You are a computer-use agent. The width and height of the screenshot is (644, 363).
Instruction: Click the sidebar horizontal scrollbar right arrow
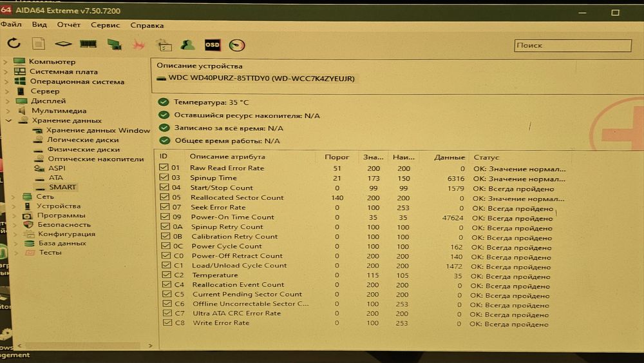pyautogui.click(x=150, y=346)
